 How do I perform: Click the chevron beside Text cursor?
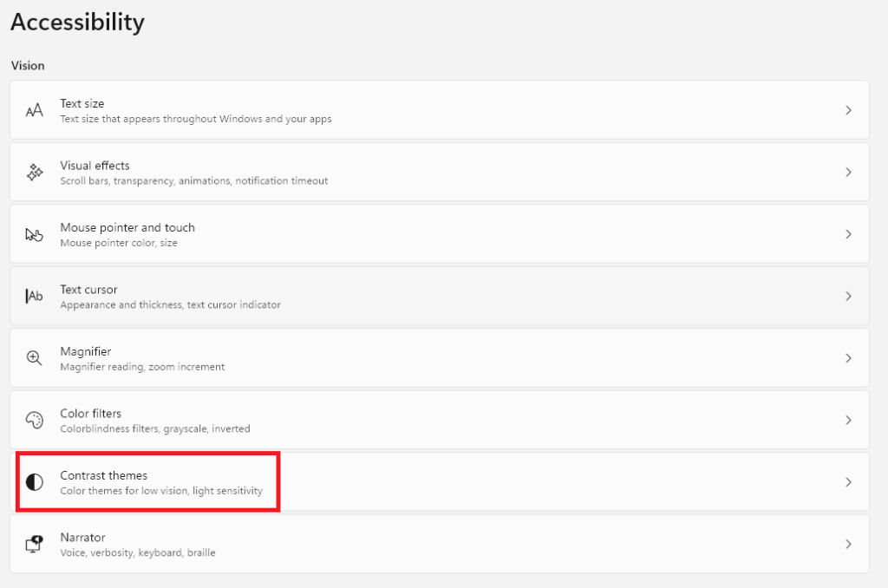point(848,297)
